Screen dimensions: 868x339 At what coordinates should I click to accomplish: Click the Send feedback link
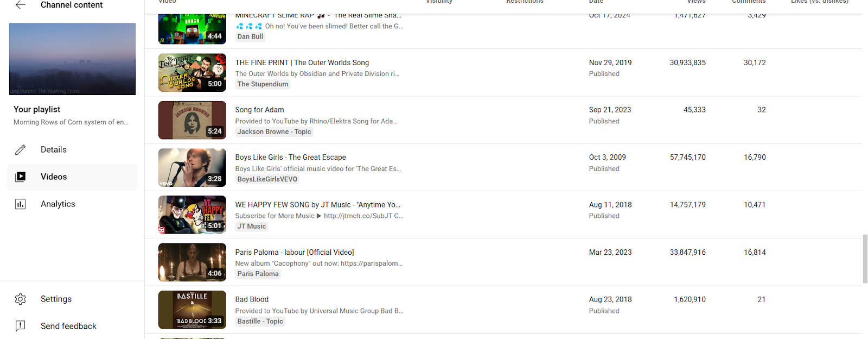click(x=68, y=326)
